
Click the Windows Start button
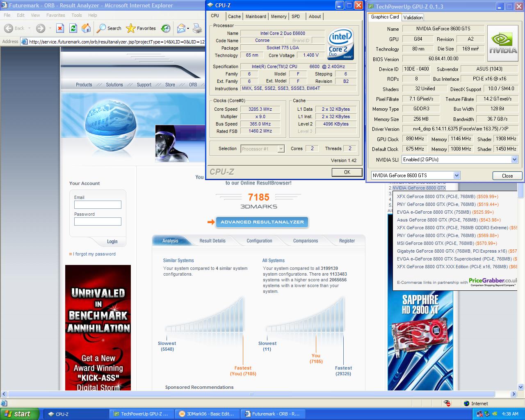pyautogui.click(x=20, y=414)
